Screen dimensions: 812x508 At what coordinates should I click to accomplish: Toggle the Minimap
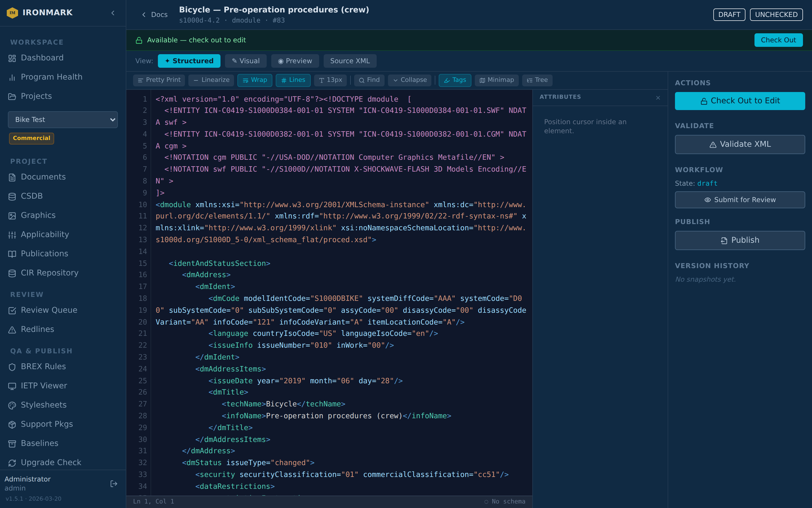(x=497, y=80)
